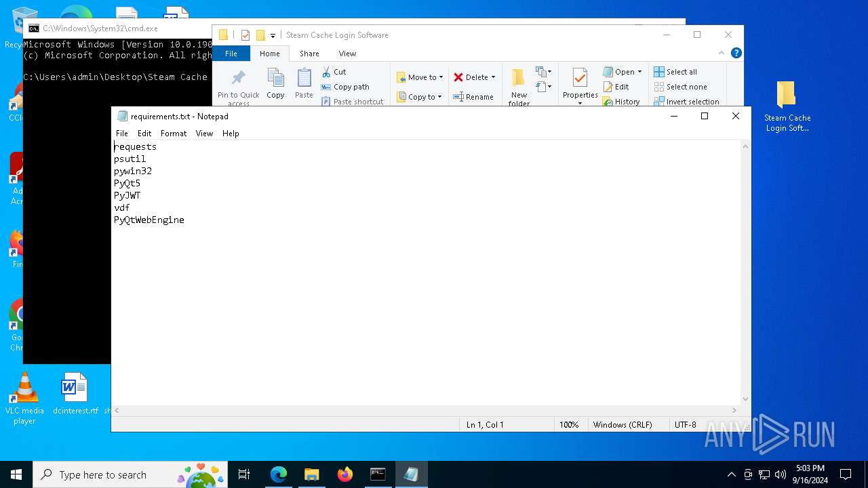Expand the Delete dropdown arrow
The height and width of the screenshot is (488, 868).
click(493, 77)
